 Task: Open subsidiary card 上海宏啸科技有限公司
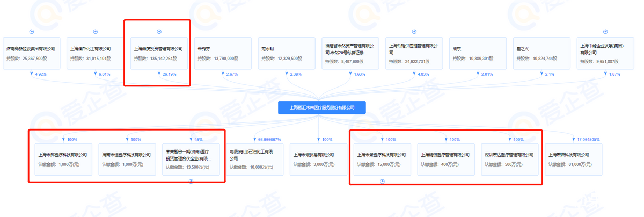pyautogui.click(x=574, y=160)
